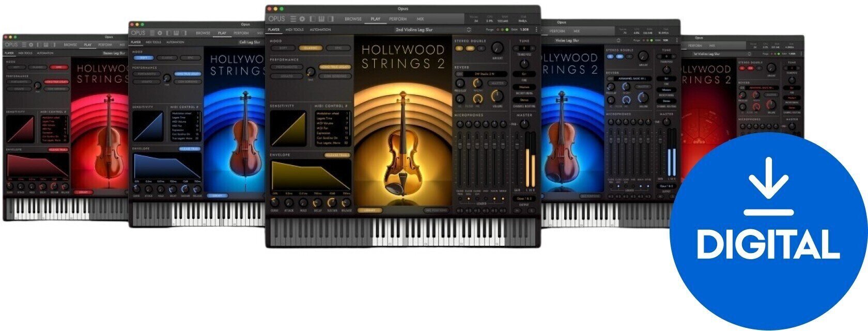Screen dimensions: 868x331
Task: Open the Output selector in 2nd Violins window
Action: coord(524,198)
